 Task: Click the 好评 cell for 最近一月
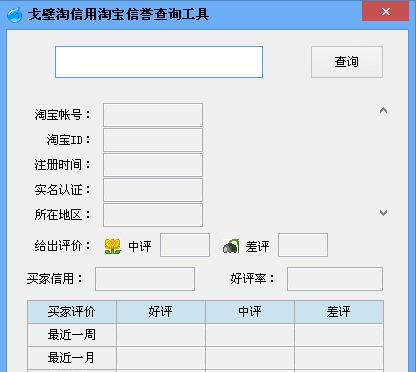coord(161,358)
